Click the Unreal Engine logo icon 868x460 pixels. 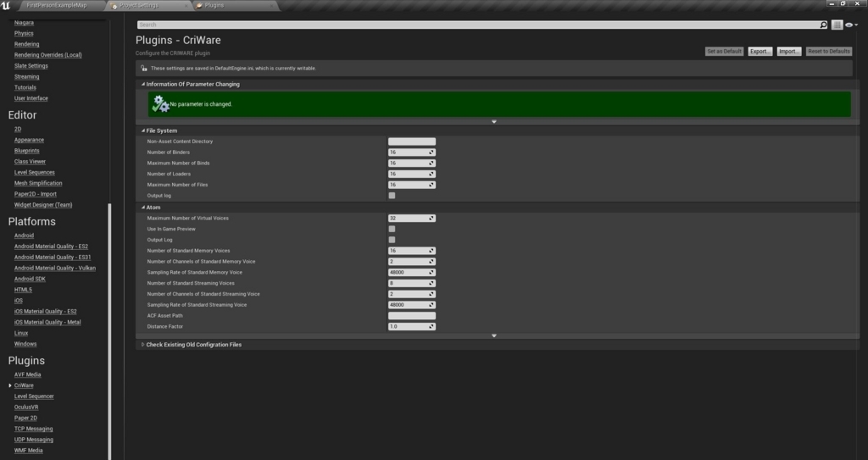click(6, 6)
